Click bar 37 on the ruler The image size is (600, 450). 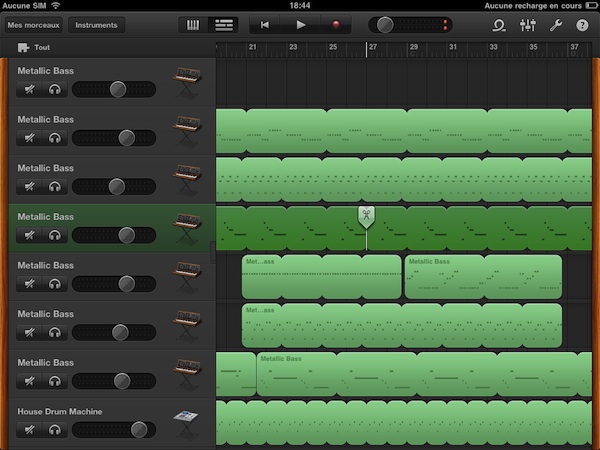[x=574, y=47]
